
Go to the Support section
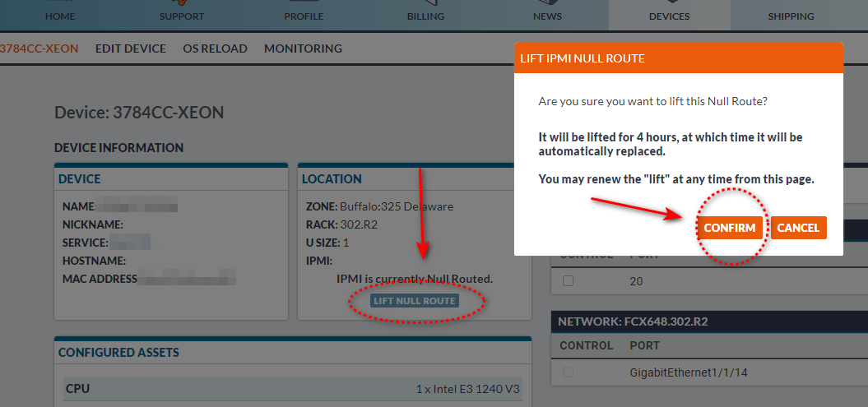(x=182, y=16)
